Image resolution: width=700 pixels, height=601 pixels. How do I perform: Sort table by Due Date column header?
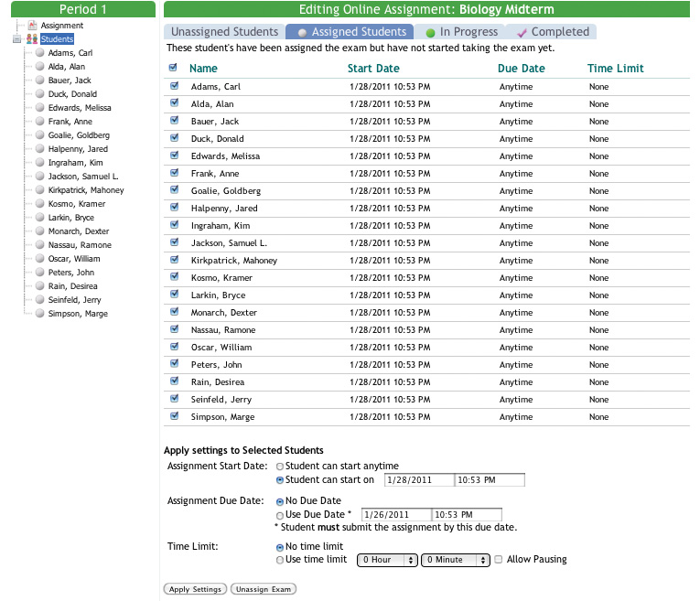(521, 69)
